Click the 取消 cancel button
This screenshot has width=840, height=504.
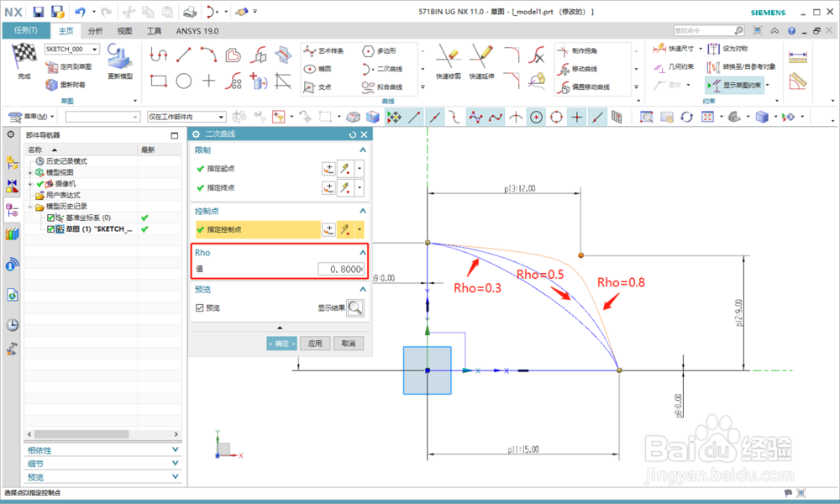[x=349, y=344]
